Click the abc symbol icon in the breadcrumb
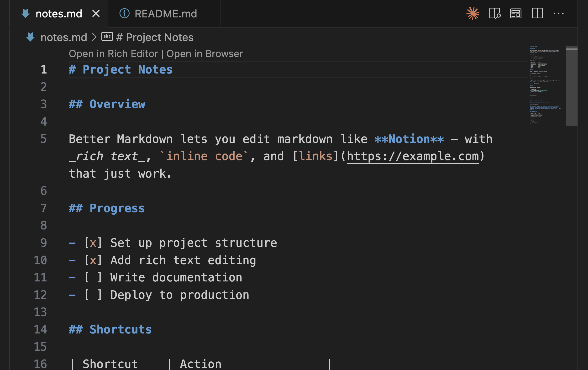 (x=107, y=37)
